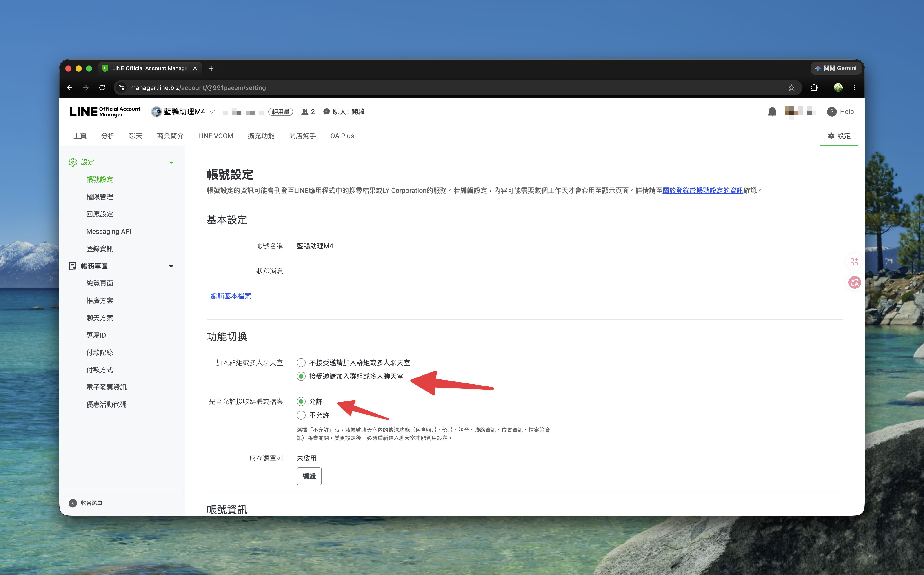Open the 開店幫手 tab
This screenshot has width=924, height=575.
point(302,136)
